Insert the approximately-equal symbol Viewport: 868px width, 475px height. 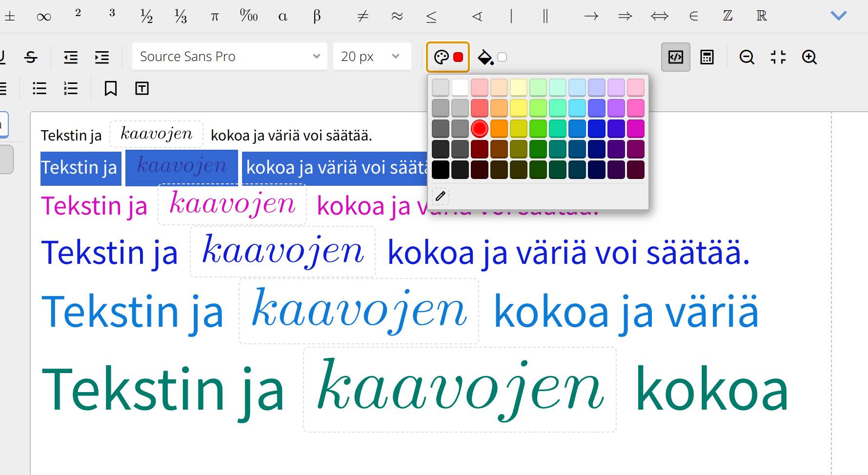[x=397, y=16]
